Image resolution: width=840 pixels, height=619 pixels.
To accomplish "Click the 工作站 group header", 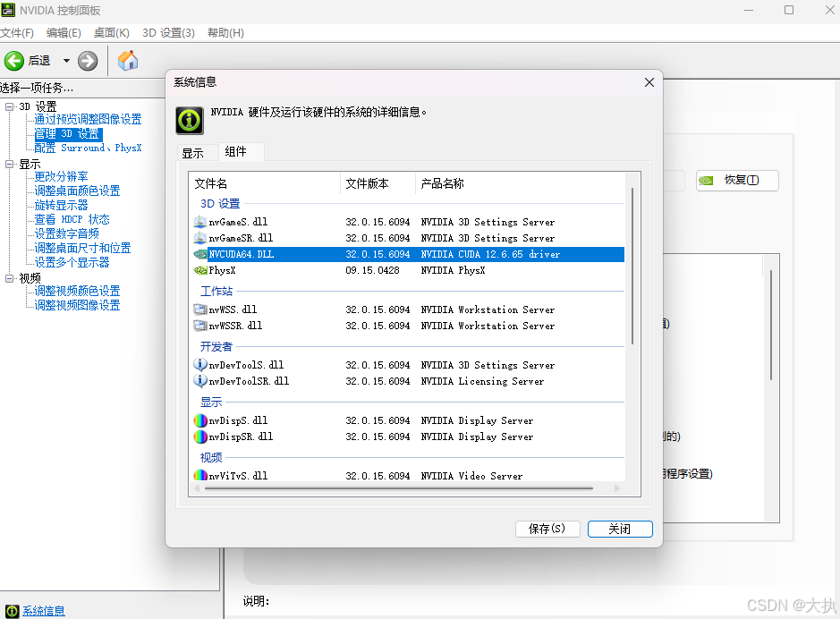I will (216, 292).
